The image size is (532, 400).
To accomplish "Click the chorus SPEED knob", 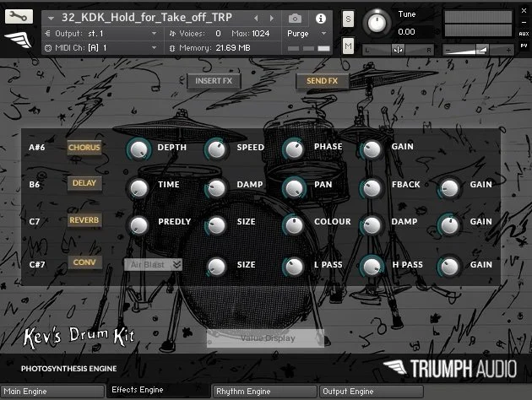I will pyautogui.click(x=216, y=149).
